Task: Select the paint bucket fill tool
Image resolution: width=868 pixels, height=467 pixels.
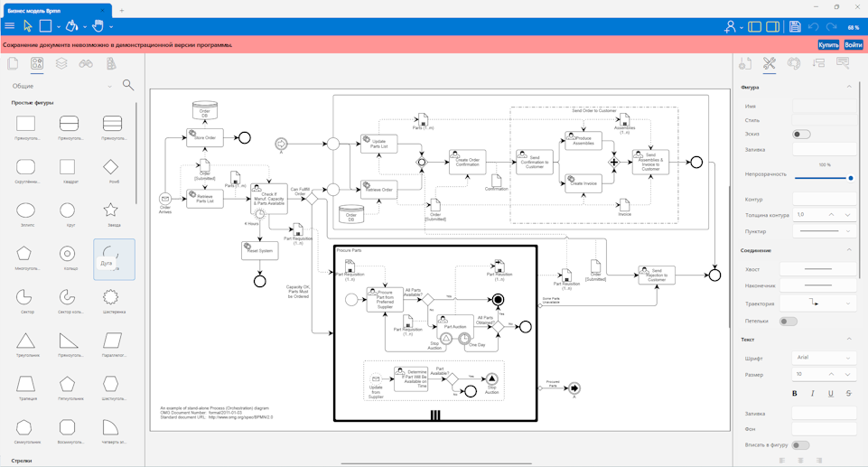Action: pyautogui.click(x=72, y=26)
